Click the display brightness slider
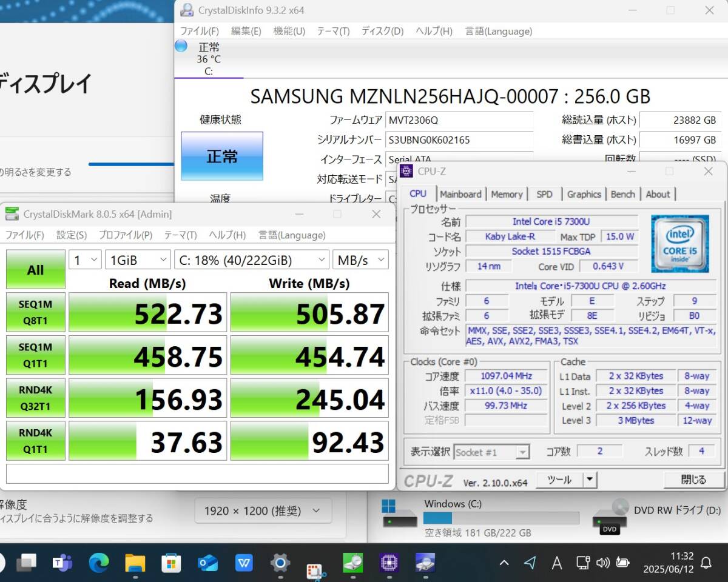The image size is (728, 582). click(x=131, y=164)
